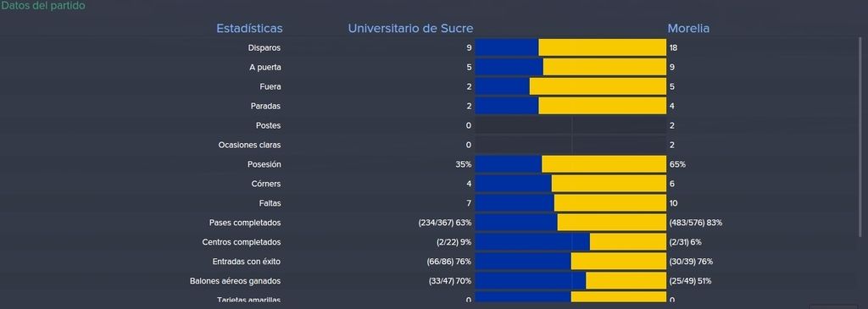Click the A puerta yellow bar
The width and height of the screenshot is (868, 309).
click(604, 67)
